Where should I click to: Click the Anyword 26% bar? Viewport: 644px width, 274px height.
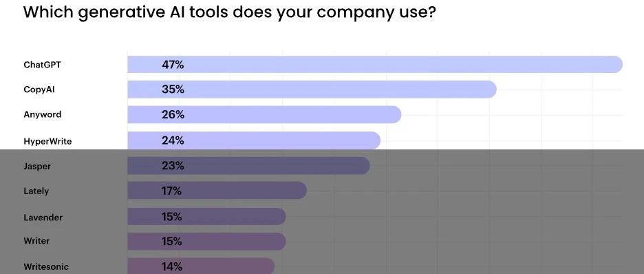coord(264,114)
